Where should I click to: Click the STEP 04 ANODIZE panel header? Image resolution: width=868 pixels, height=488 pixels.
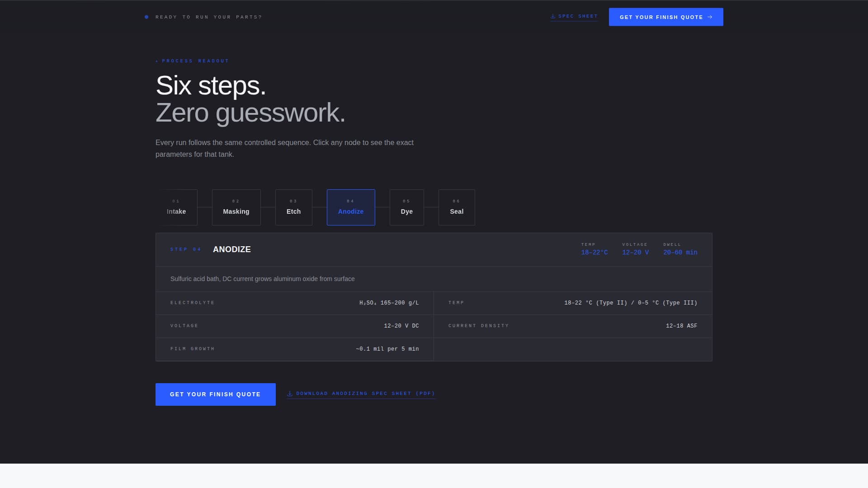pyautogui.click(x=231, y=249)
